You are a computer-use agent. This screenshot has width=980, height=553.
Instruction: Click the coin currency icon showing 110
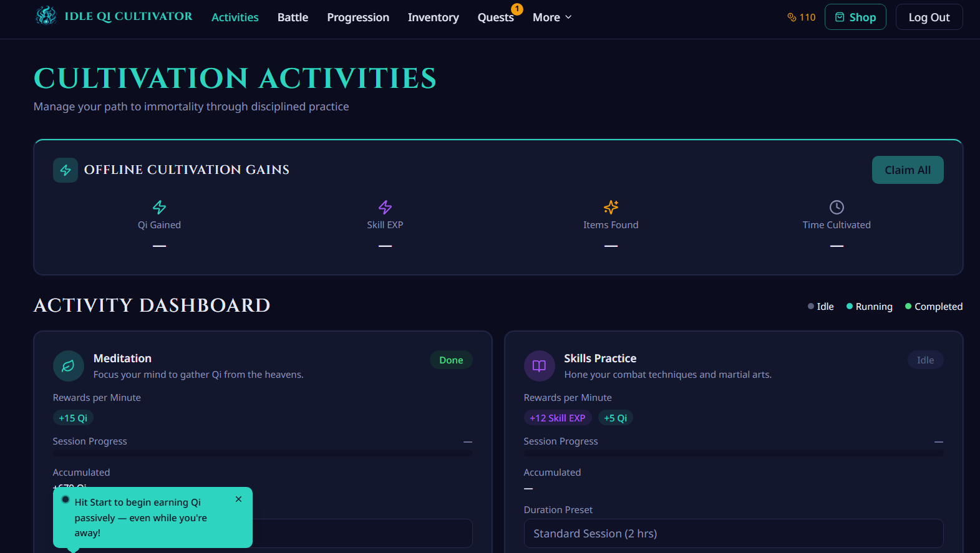792,17
